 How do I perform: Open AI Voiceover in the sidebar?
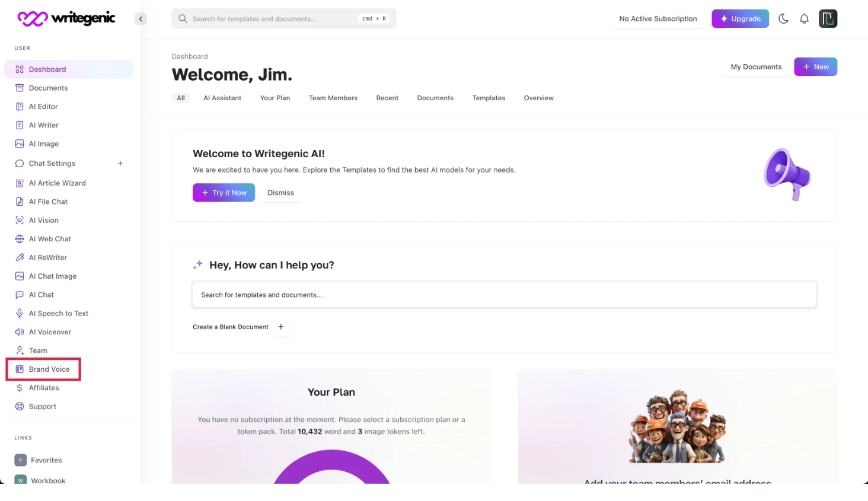pos(50,332)
